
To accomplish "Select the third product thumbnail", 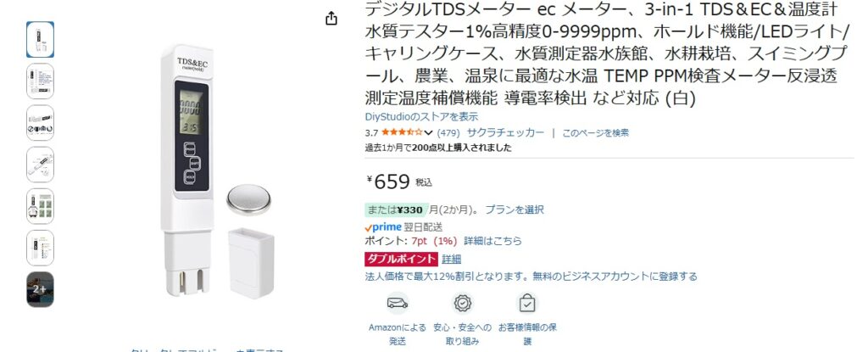I will (40, 122).
